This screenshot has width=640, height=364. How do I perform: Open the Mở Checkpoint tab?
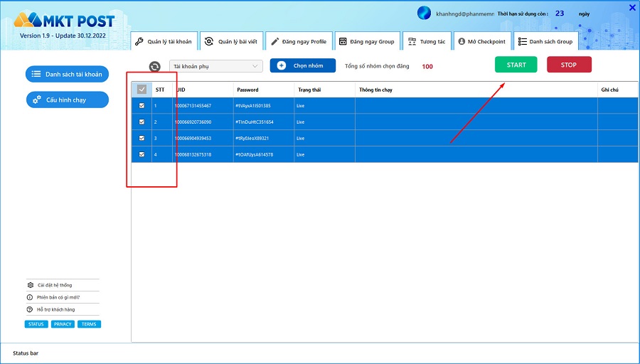(x=482, y=41)
